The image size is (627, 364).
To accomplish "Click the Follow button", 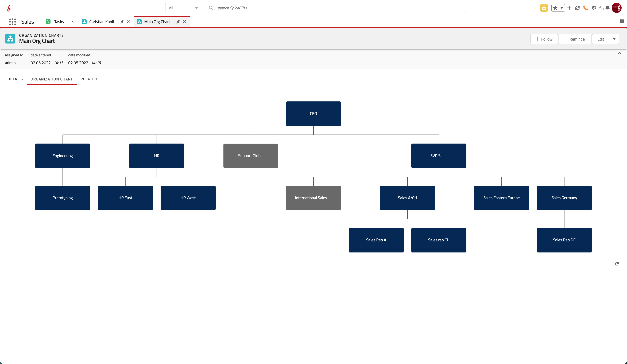I will [544, 39].
